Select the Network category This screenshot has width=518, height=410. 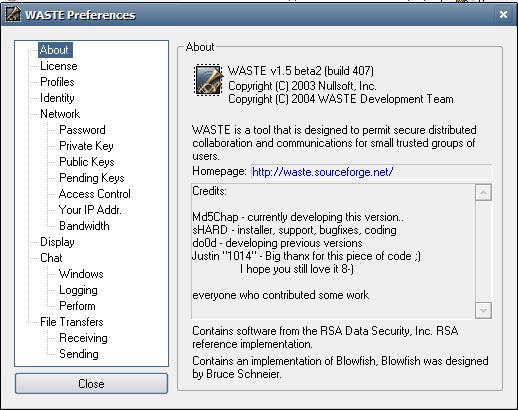point(60,114)
